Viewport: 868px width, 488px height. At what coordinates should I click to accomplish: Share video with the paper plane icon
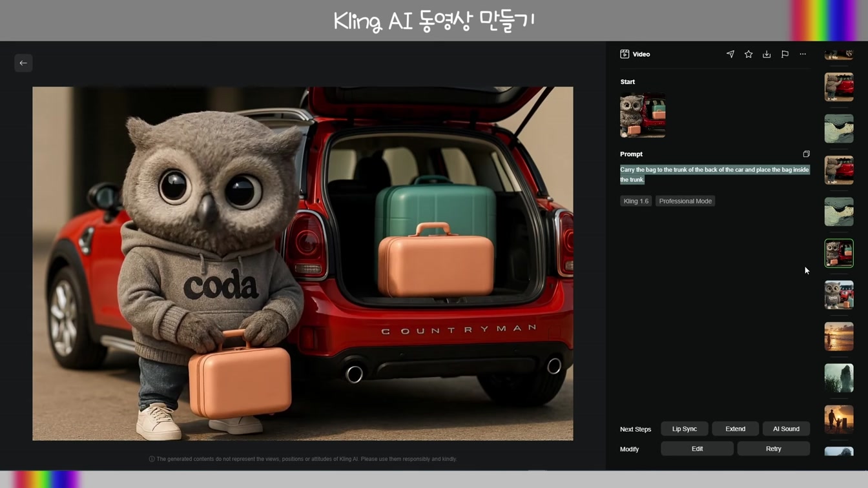pyautogui.click(x=730, y=54)
